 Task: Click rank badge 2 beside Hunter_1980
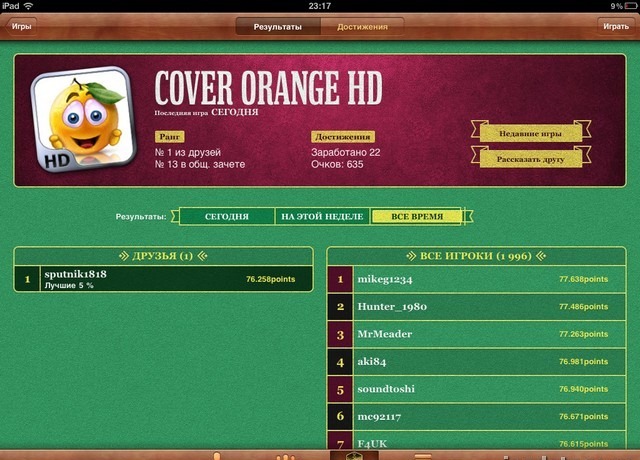[x=340, y=307]
